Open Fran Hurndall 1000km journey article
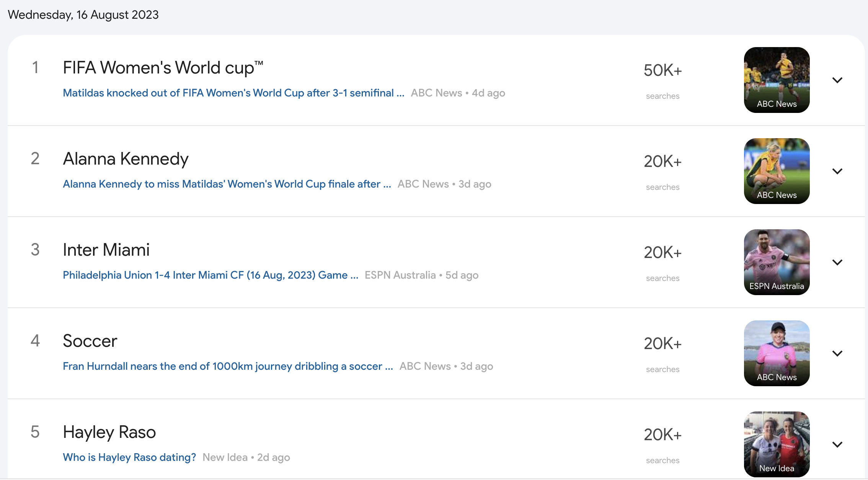Viewport: 868px width, 480px height. pyautogui.click(x=228, y=366)
